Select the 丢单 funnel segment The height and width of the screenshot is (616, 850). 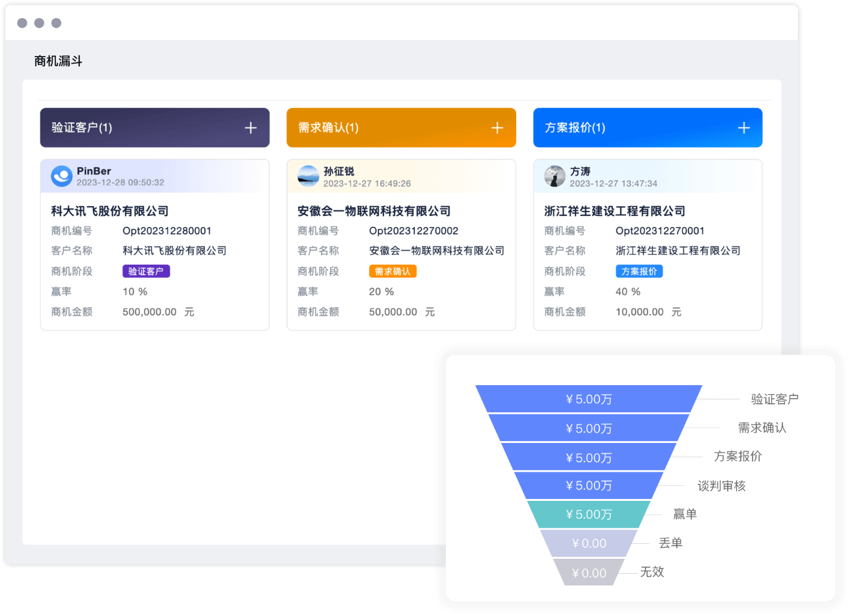point(588,543)
